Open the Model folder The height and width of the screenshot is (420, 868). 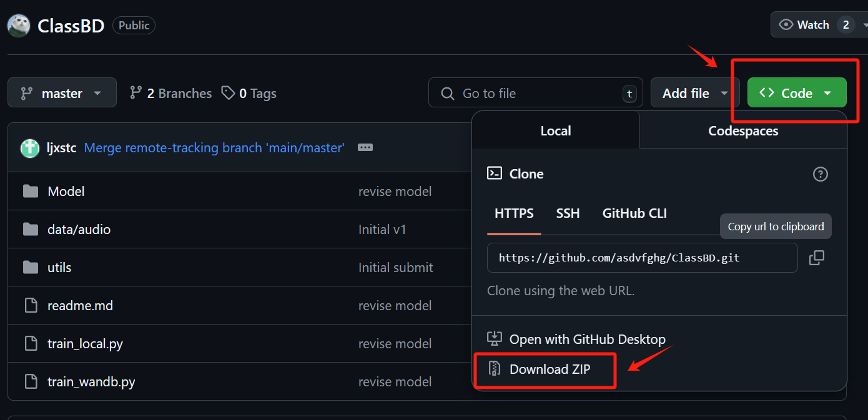click(x=66, y=191)
